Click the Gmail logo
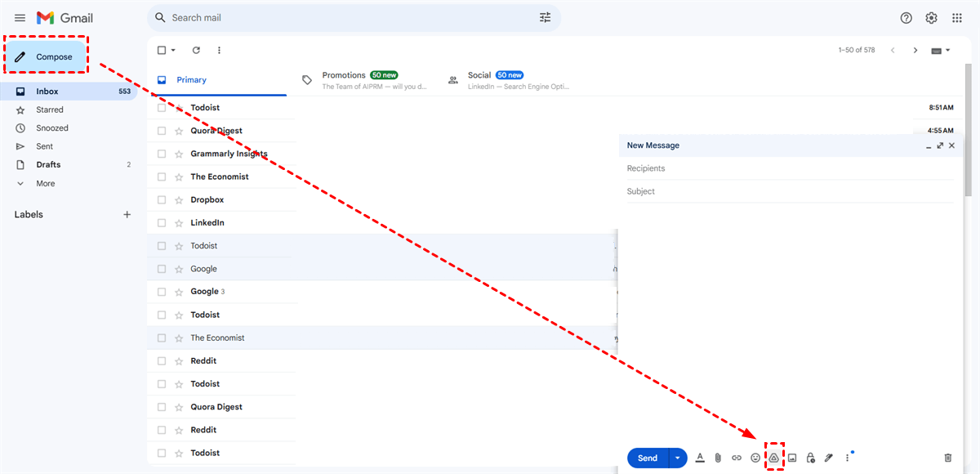This screenshot has width=980, height=474. tap(65, 18)
